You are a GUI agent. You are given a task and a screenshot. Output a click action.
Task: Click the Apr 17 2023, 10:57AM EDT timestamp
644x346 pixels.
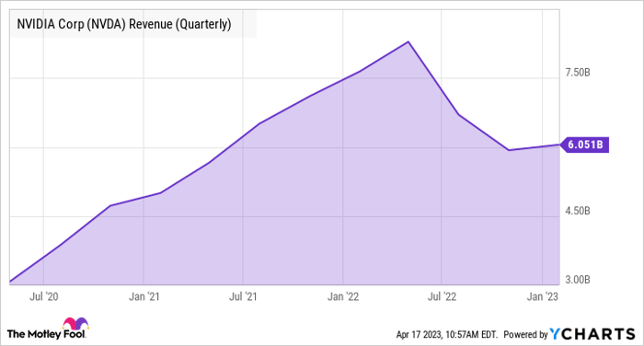coord(447,334)
